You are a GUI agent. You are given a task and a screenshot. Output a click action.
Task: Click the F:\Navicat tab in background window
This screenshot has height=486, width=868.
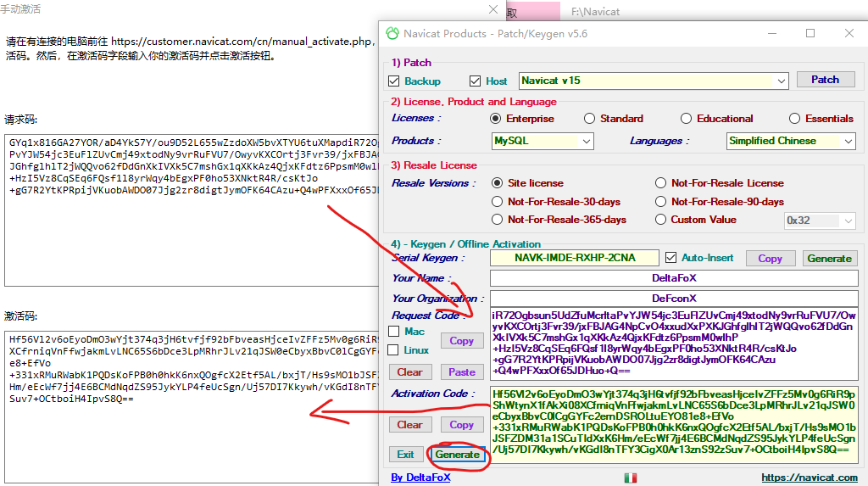click(x=595, y=12)
